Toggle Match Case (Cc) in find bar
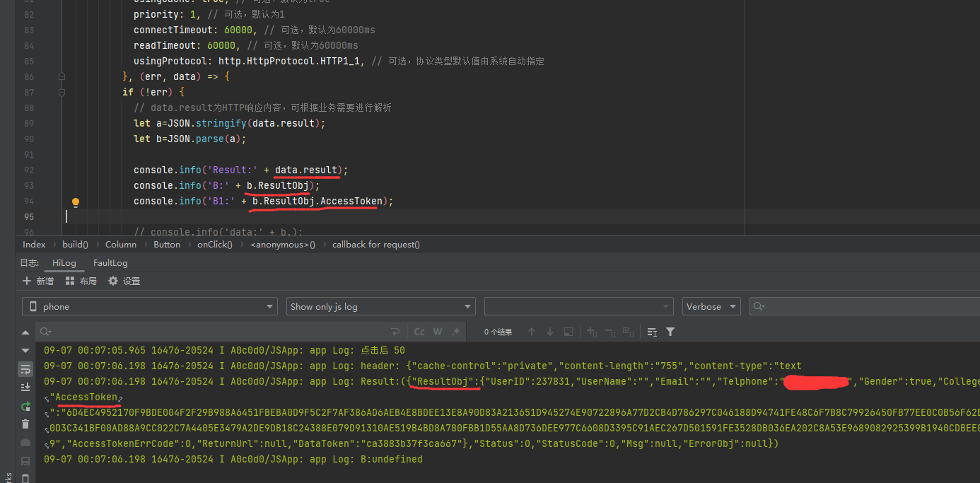The image size is (980, 483). tap(419, 332)
